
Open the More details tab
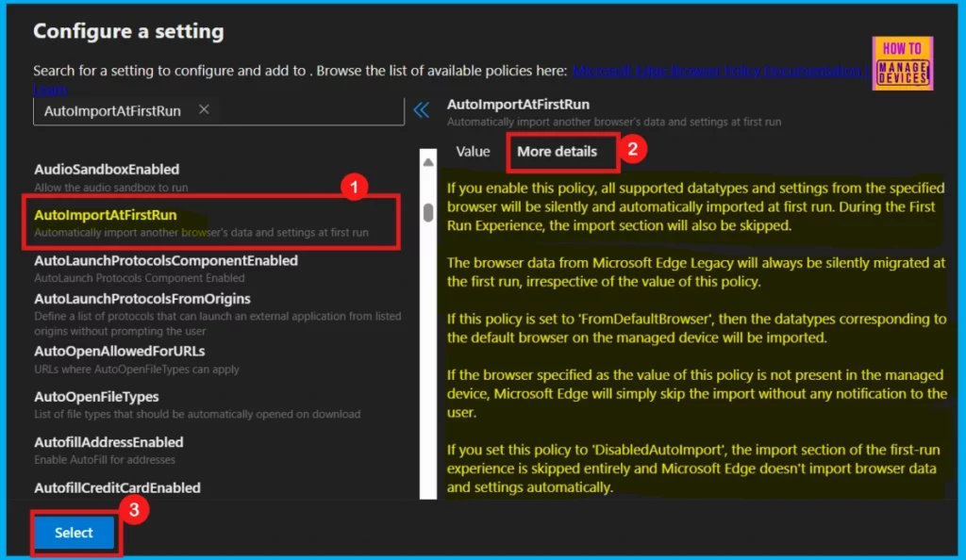(x=557, y=152)
